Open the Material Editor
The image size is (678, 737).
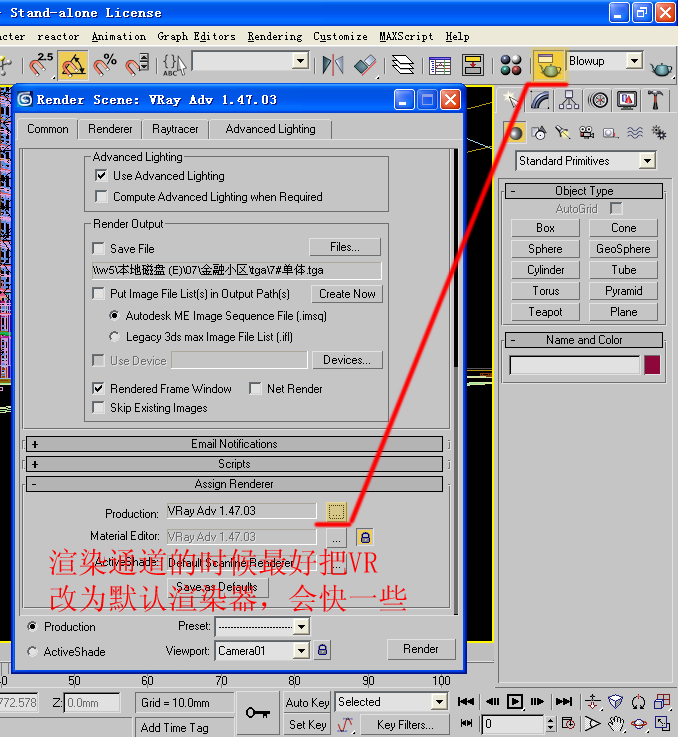click(511, 65)
